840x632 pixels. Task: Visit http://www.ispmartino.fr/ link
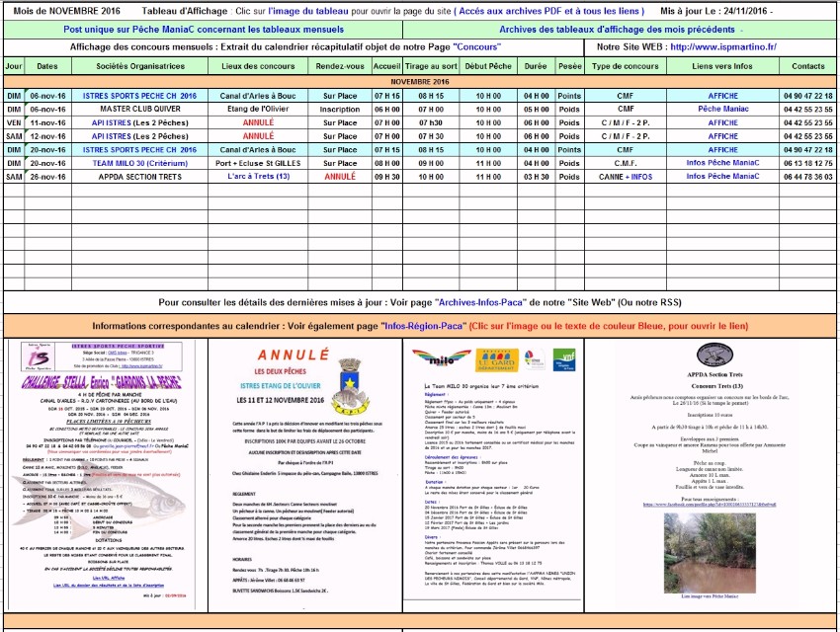(x=723, y=47)
